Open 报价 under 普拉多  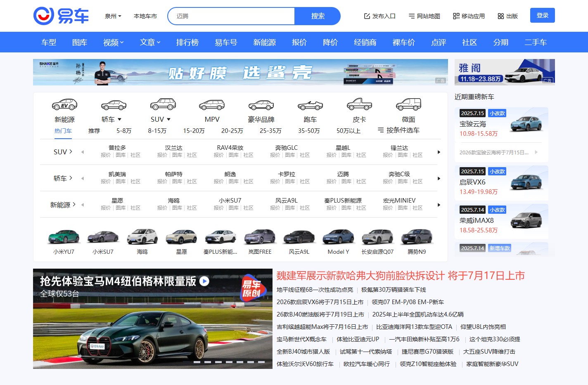tap(106, 155)
